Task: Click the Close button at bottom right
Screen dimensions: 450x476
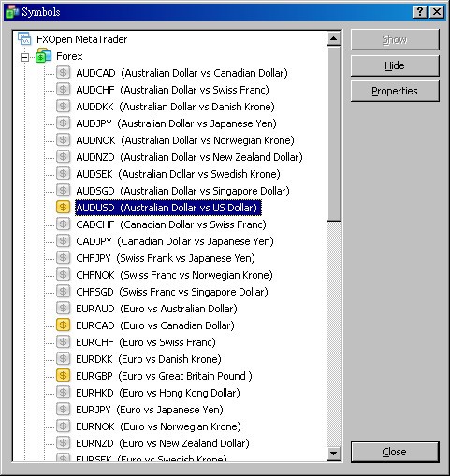Action: pos(395,452)
